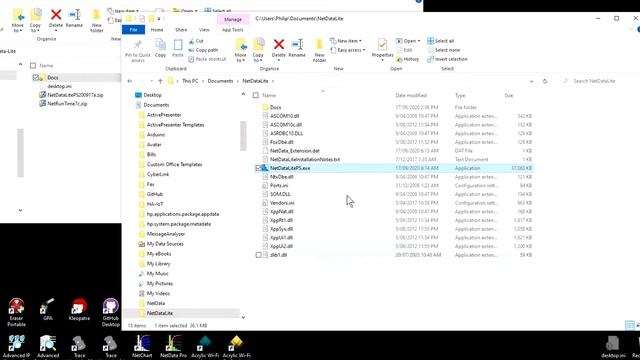Open the Quick Access Toolbar dropdown
640x360 pixels.
tap(159, 19)
